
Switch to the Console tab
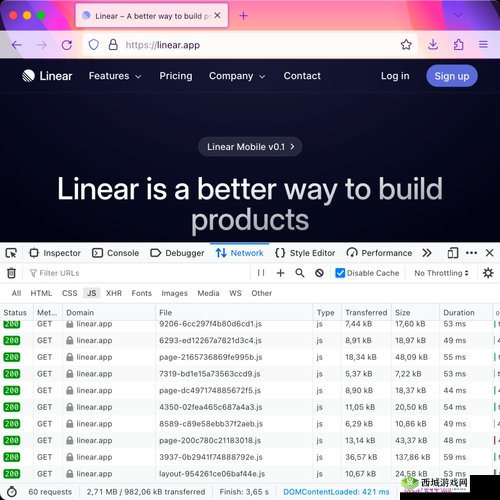(x=116, y=253)
